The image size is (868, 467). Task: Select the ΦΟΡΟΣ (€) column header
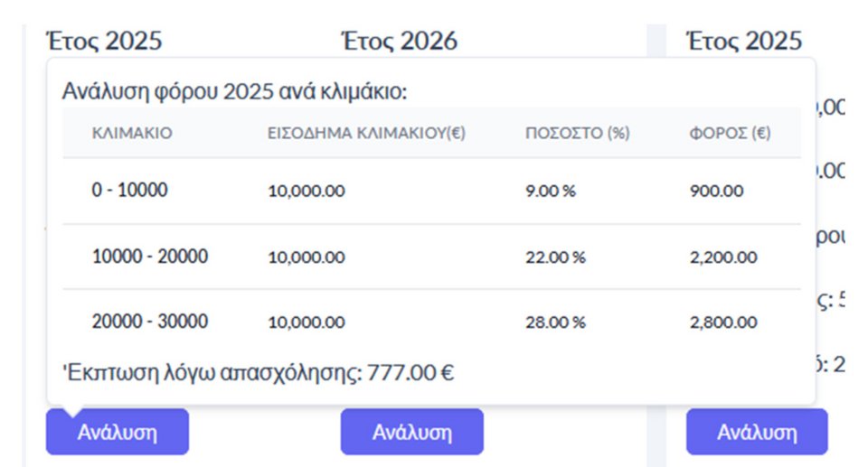(x=729, y=134)
